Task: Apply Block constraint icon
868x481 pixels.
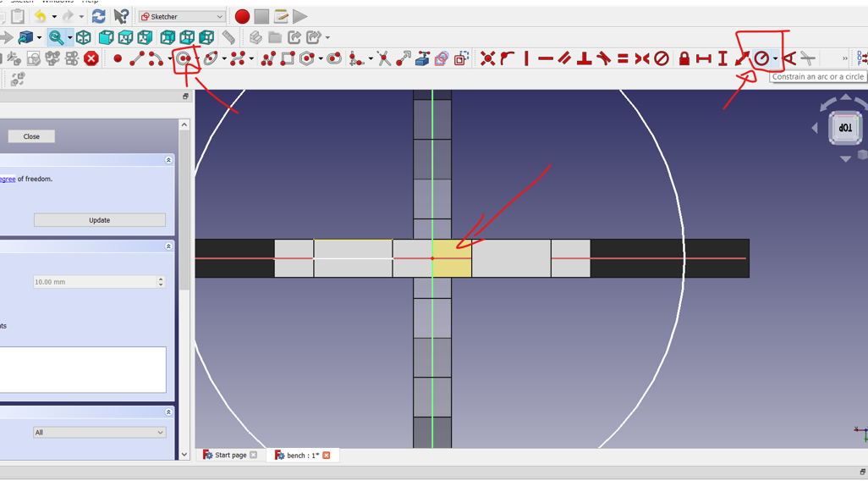Action: pos(662,58)
